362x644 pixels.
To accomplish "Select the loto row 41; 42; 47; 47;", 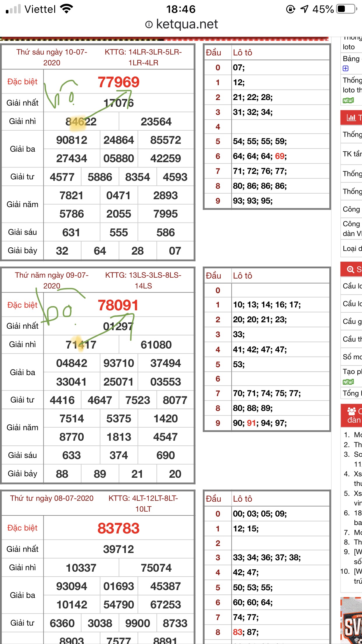I will pyautogui.click(x=260, y=349).
